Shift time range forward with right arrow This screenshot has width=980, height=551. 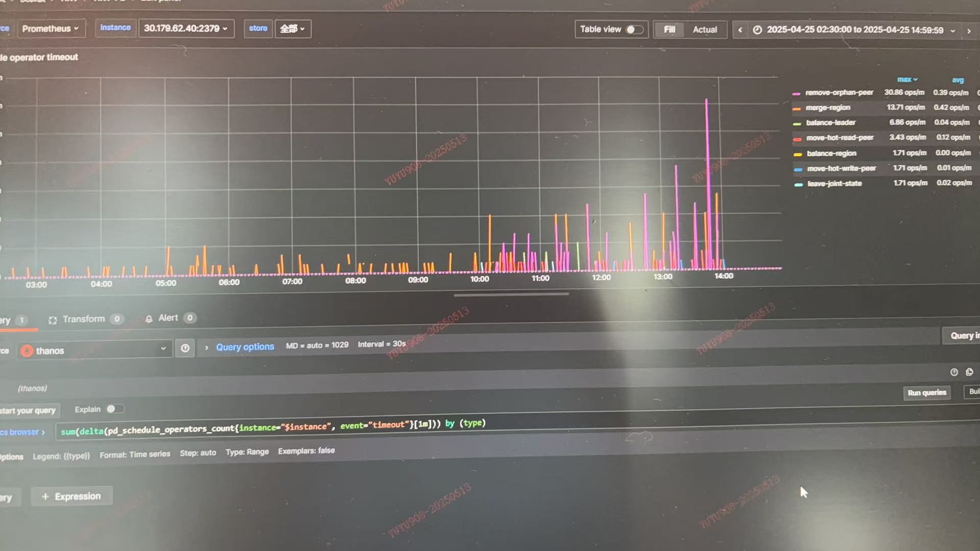[968, 31]
